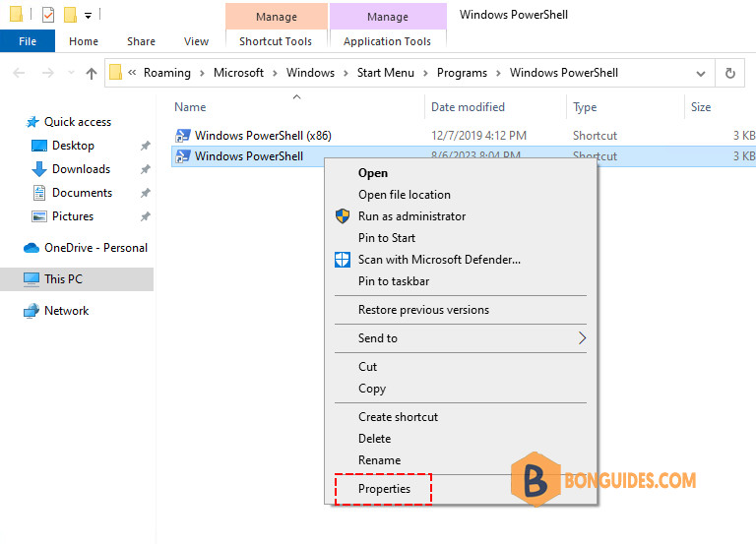The height and width of the screenshot is (544, 756).
Task: Click the Forward navigation arrow
Action: [47, 73]
